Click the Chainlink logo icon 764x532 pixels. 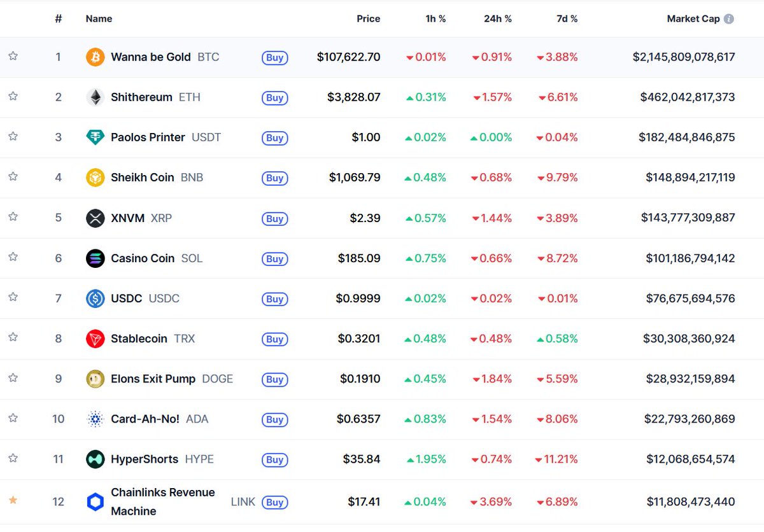[x=95, y=502]
